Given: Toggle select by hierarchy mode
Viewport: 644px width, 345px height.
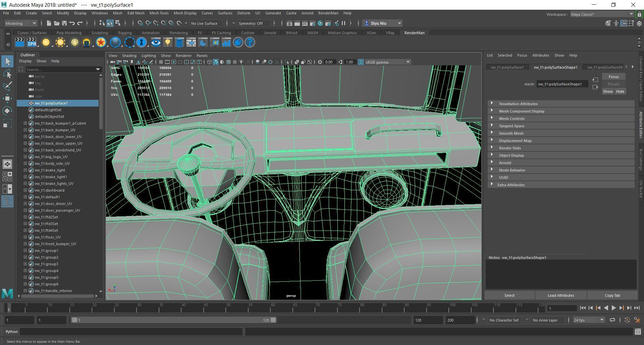Looking at the screenshot, I should click(102, 23).
